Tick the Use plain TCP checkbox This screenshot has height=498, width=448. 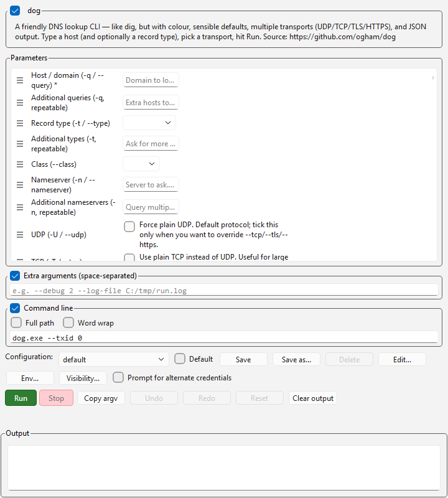click(x=129, y=257)
